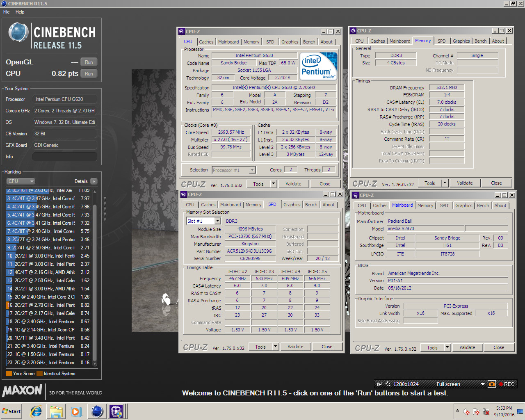Select ranking row 12 AMD Athlon scoring 2.12
The height and width of the screenshot is (420, 525).
pyautogui.click(x=48, y=272)
